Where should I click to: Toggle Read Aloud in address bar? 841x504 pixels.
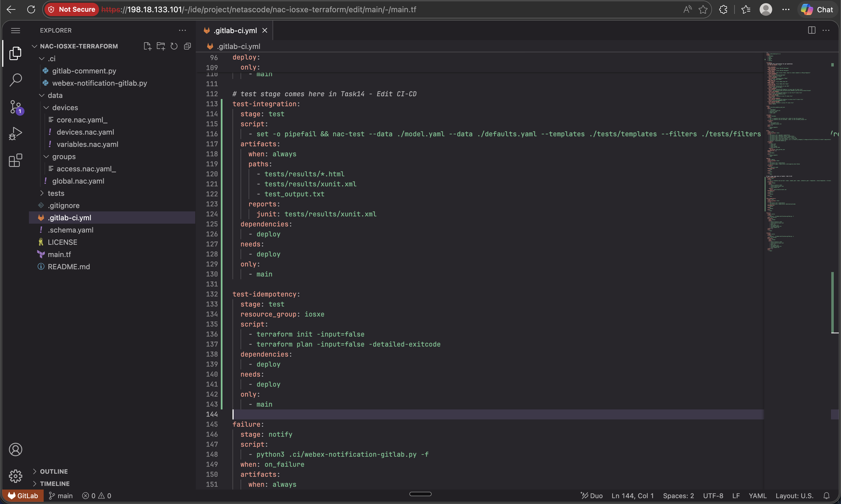click(x=687, y=9)
